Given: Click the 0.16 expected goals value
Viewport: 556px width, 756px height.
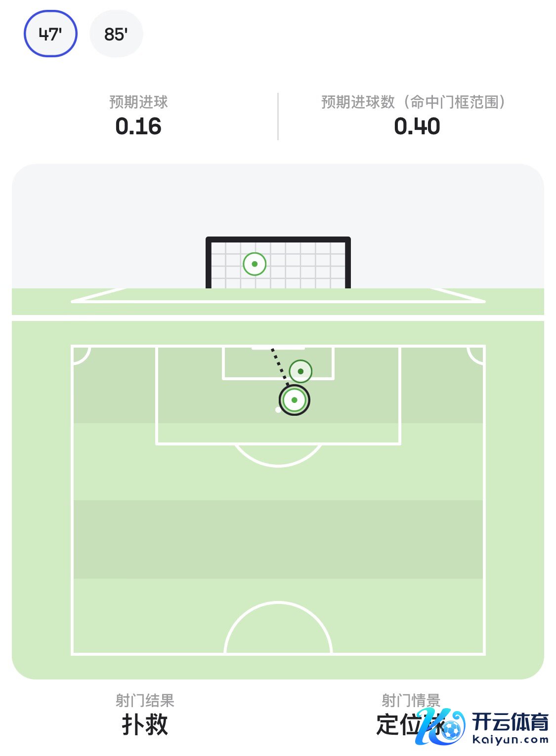Looking at the screenshot, I should click(138, 126).
